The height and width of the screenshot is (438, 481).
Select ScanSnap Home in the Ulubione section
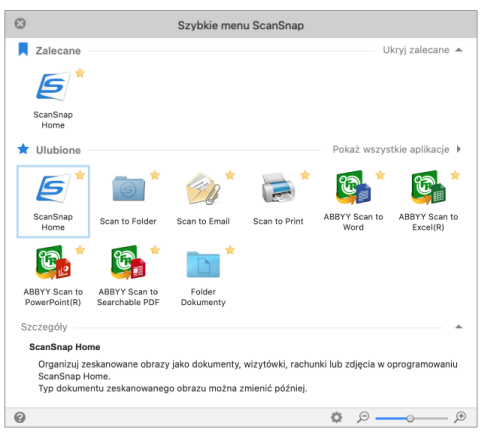(x=53, y=201)
